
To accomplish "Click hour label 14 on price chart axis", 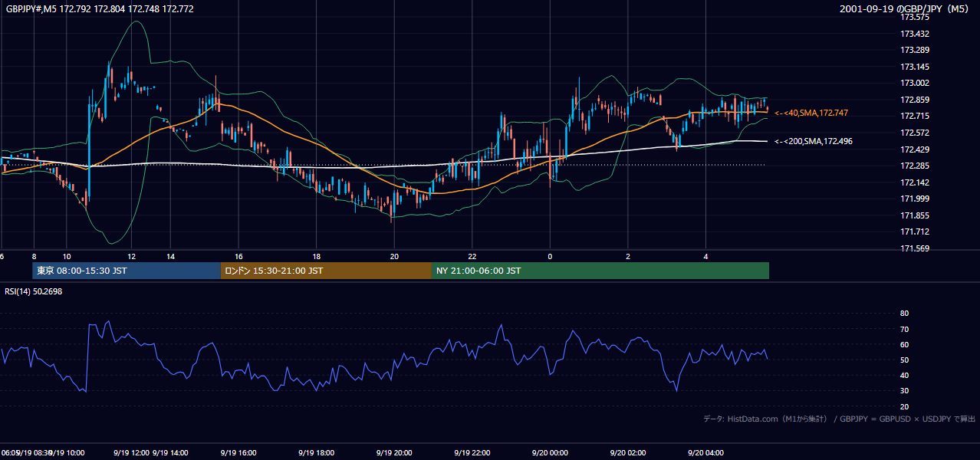I will 170,257.
